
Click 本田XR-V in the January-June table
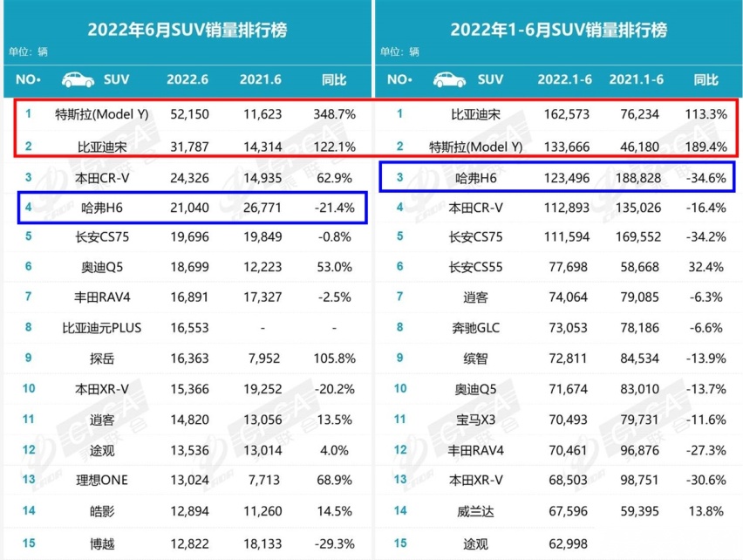tap(475, 480)
